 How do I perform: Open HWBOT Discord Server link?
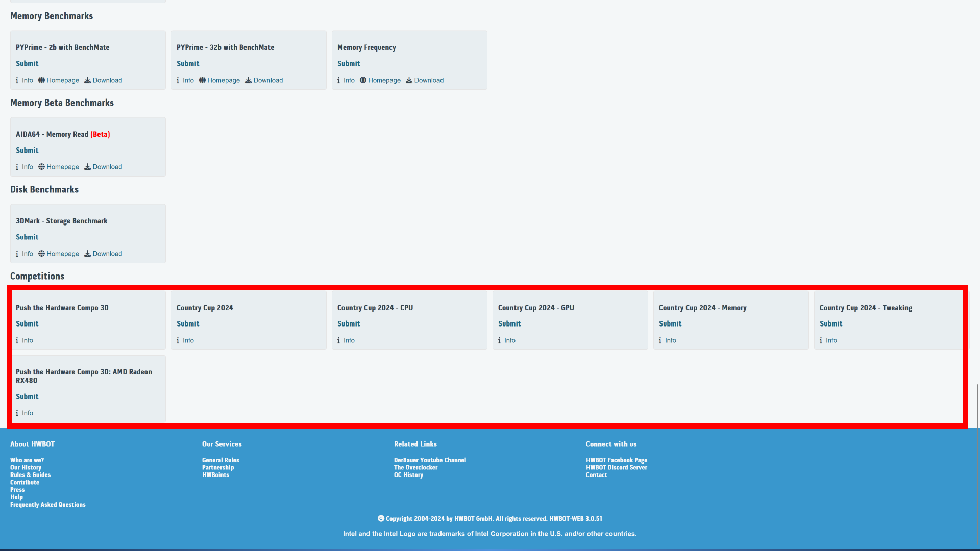coord(617,467)
